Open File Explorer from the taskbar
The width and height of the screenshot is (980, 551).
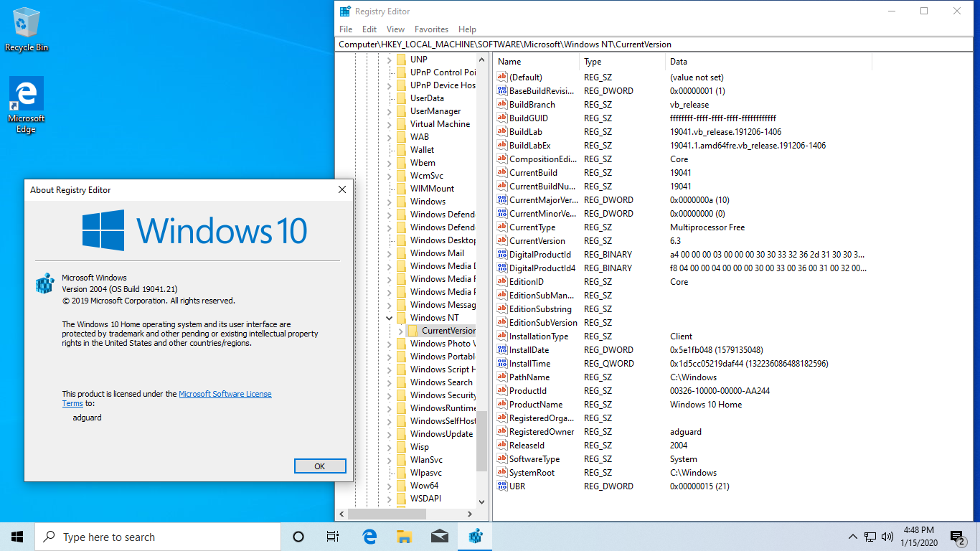(x=404, y=537)
